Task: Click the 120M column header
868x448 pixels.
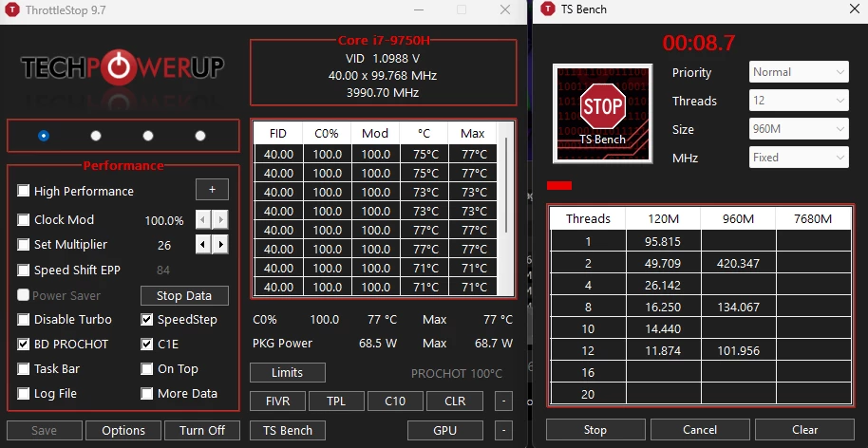Action: click(x=663, y=218)
